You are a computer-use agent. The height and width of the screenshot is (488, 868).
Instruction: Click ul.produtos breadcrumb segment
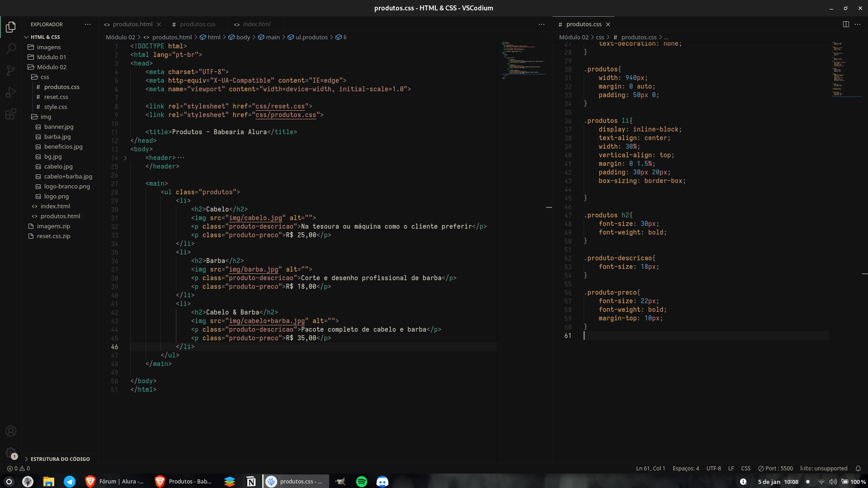click(x=308, y=37)
